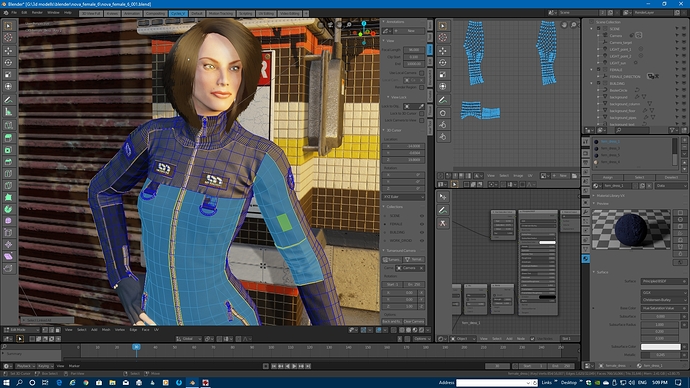The width and height of the screenshot is (690, 388).
Task: Open File Explorer from the taskbar
Action: pos(112,383)
